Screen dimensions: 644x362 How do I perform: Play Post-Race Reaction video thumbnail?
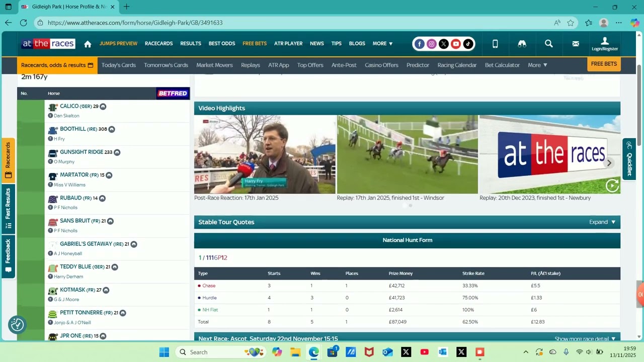coord(265,154)
